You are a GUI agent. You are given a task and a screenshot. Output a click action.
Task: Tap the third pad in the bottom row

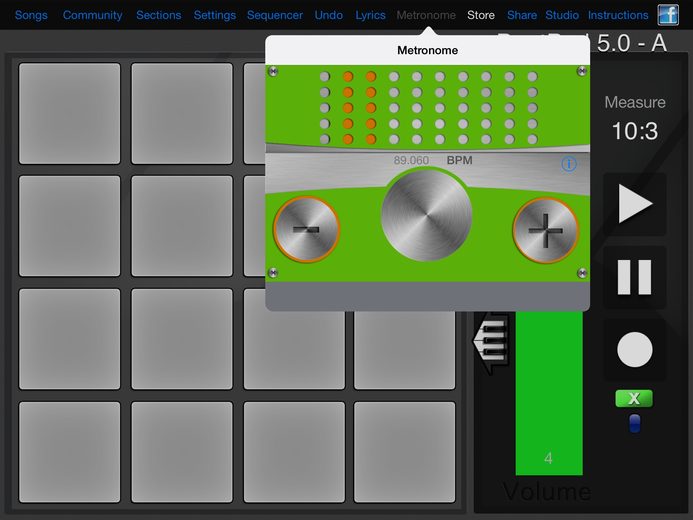click(294, 452)
